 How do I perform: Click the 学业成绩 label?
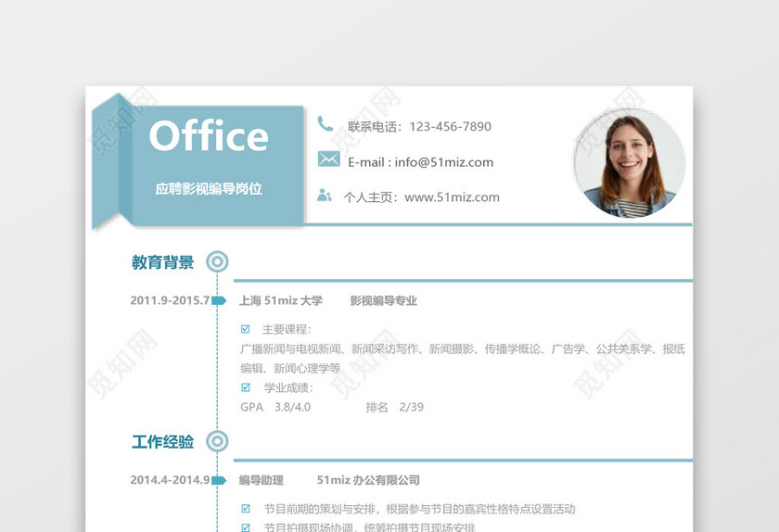[288, 387]
